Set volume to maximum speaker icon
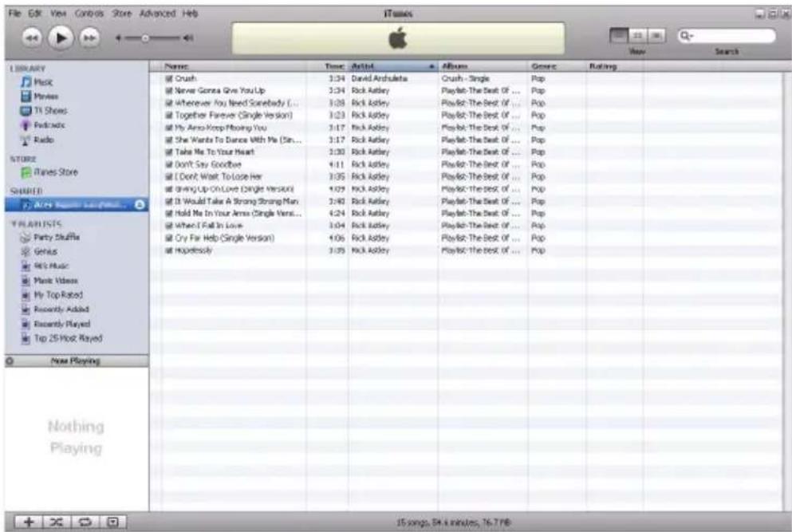This screenshot has height=532, width=792. 188,38
